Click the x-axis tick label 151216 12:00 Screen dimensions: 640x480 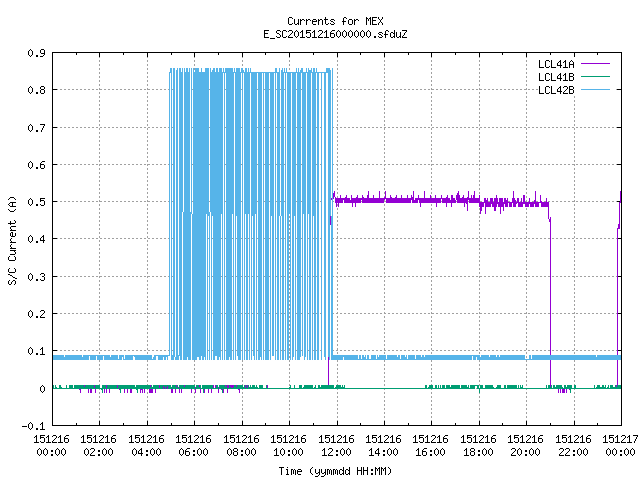[x=336, y=446]
